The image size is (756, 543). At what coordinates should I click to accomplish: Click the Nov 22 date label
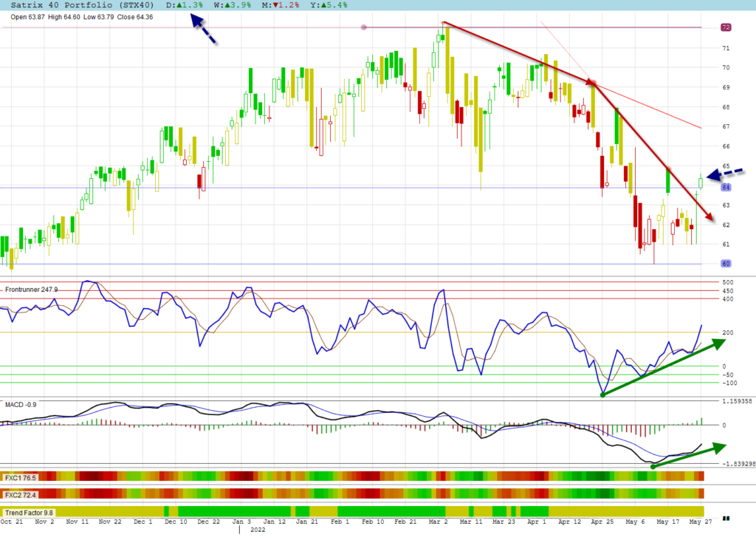click(111, 522)
